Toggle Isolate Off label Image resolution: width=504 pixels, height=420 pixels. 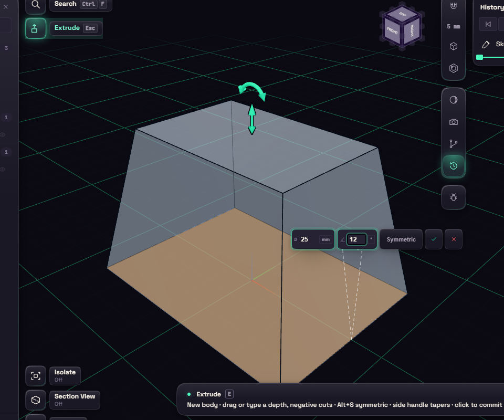pyautogui.click(x=65, y=376)
